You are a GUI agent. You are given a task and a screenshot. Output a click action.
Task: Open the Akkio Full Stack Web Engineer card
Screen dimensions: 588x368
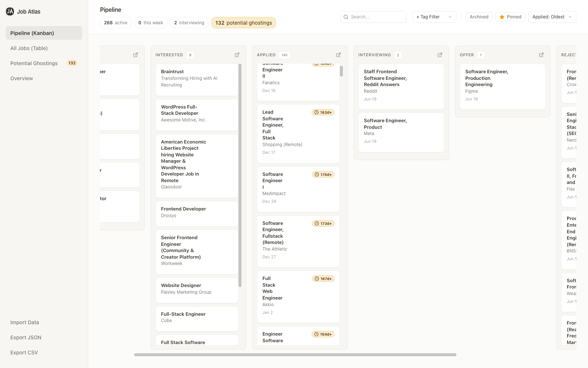tap(298, 297)
